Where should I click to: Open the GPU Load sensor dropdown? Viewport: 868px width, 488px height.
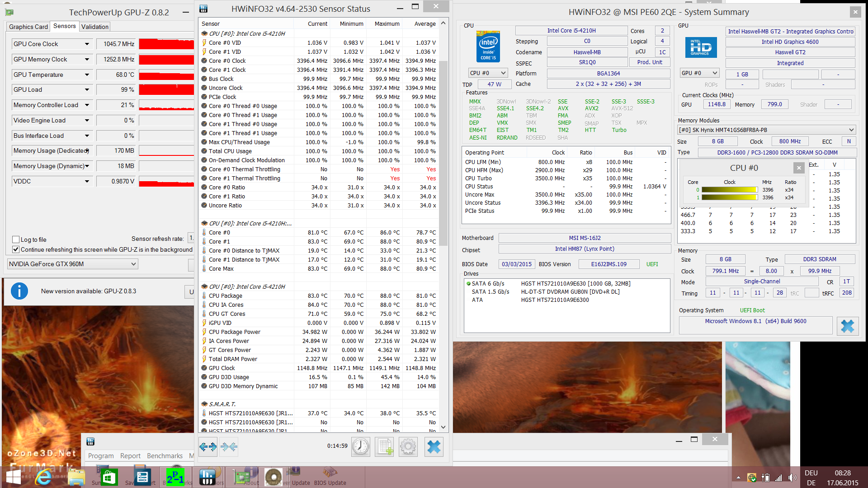coord(87,89)
